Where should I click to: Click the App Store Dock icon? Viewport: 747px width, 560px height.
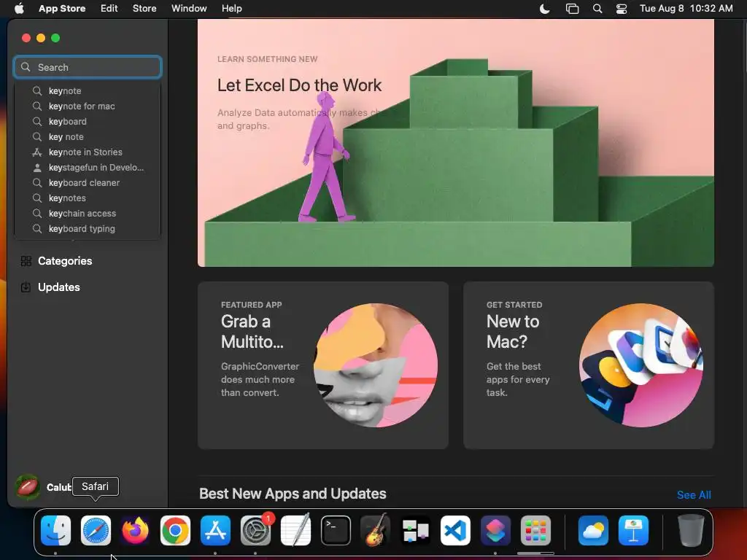click(215, 530)
